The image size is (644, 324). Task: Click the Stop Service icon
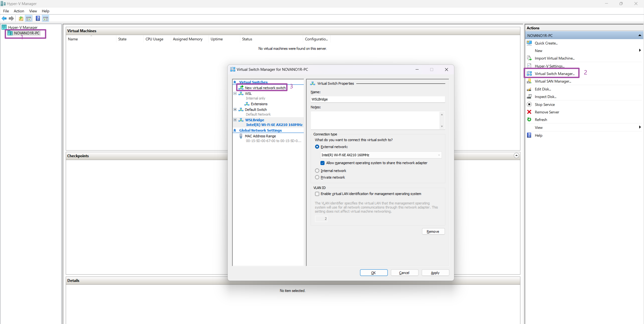tap(529, 104)
